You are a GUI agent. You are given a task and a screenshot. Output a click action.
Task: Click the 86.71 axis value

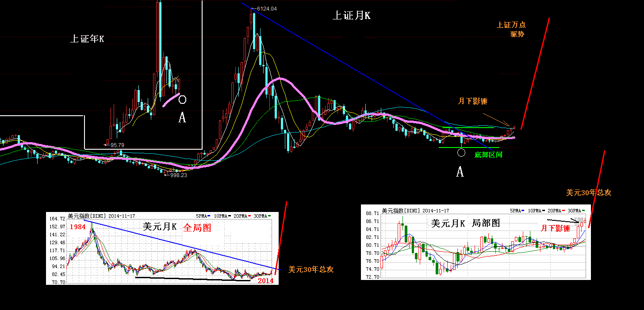click(x=372, y=221)
